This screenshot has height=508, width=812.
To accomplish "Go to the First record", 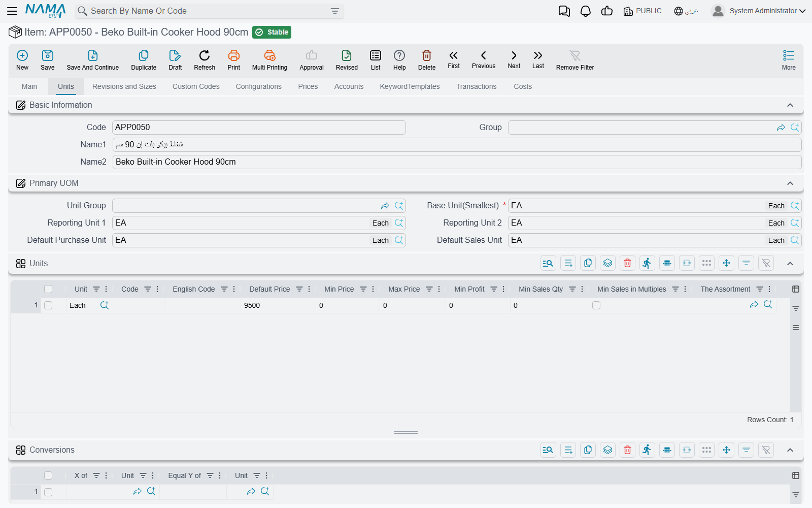I will 454,59.
